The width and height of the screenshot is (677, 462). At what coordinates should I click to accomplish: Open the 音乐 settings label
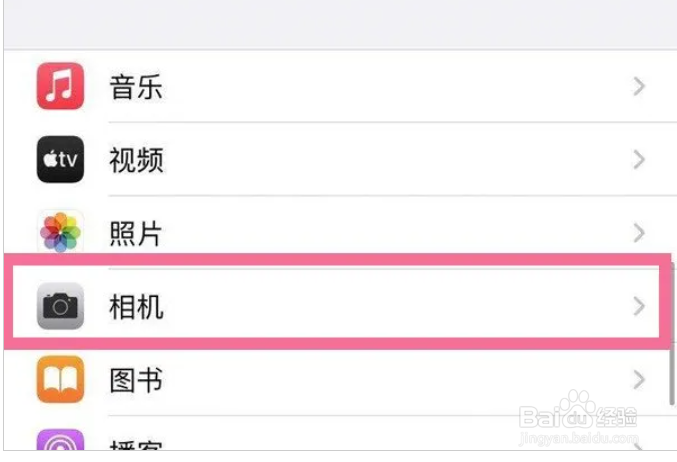coord(136,87)
